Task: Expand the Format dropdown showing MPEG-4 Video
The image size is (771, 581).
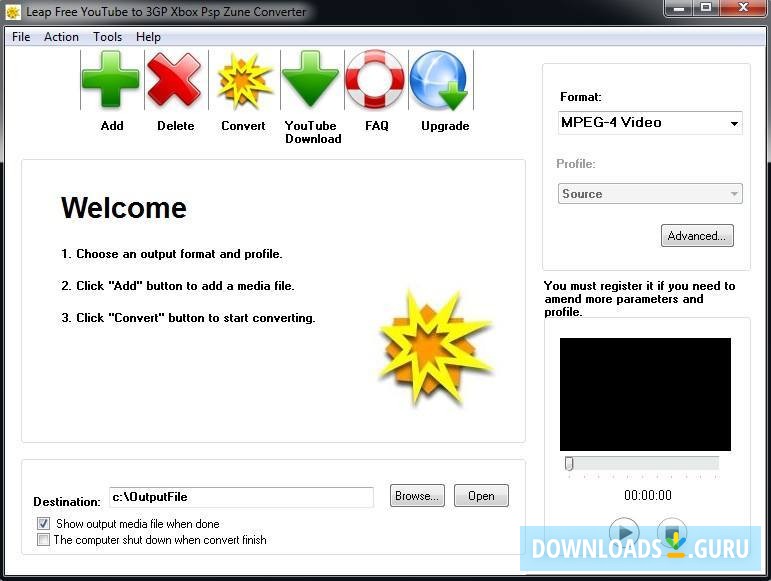Action: [650, 123]
